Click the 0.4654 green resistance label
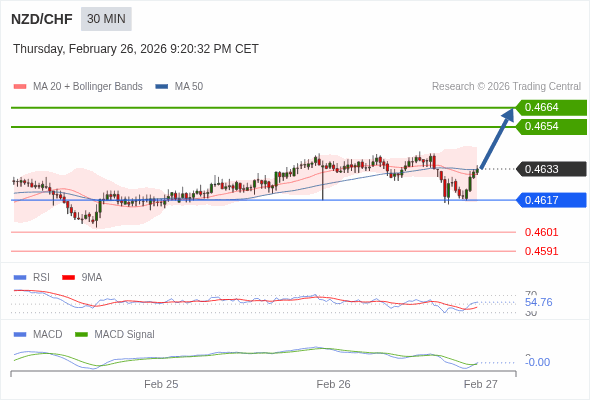This screenshot has width=590, height=400. (551, 126)
